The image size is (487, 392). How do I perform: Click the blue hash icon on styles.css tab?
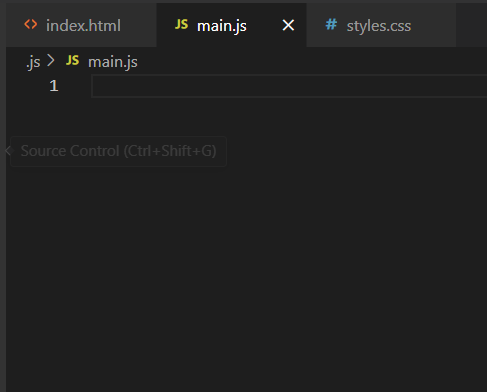coord(331,25)
